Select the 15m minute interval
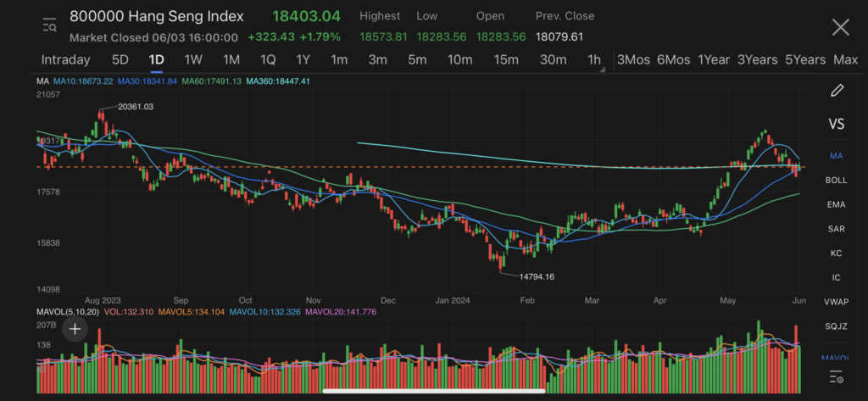Image resolution: width=868 pixels, height=401 pixels. 506,60
